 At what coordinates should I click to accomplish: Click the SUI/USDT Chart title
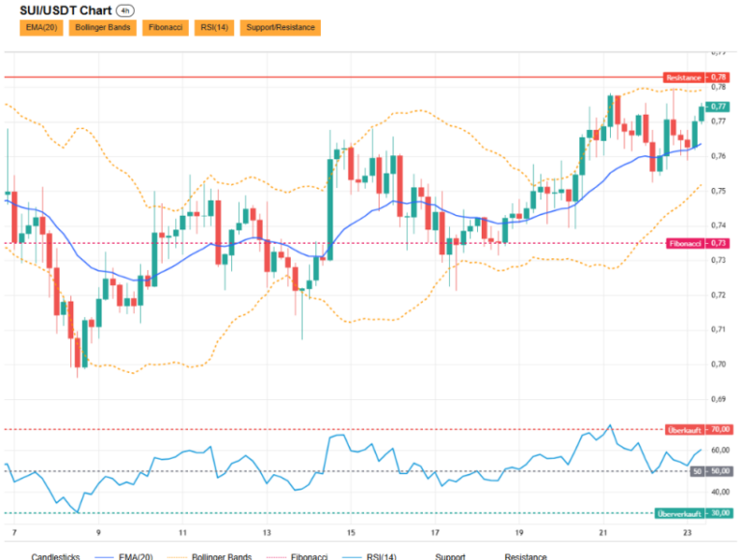[66, 11]
